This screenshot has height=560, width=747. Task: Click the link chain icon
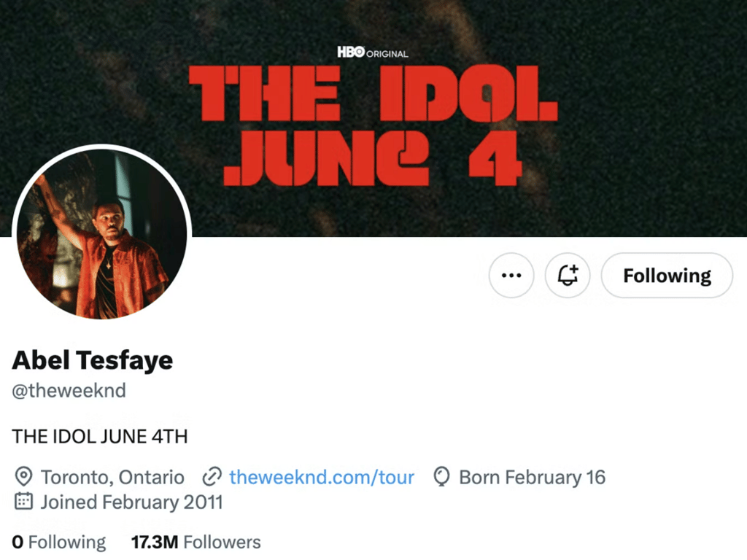212,477
